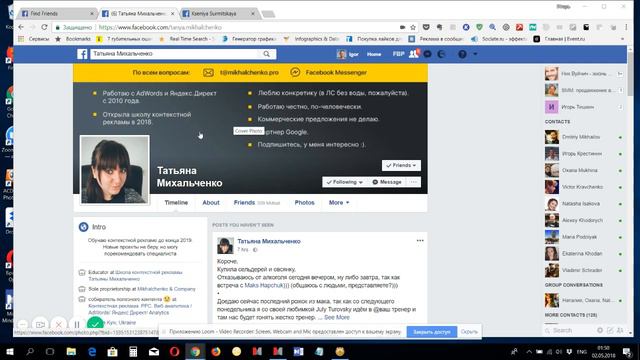Open the friend requests icon

414,54
